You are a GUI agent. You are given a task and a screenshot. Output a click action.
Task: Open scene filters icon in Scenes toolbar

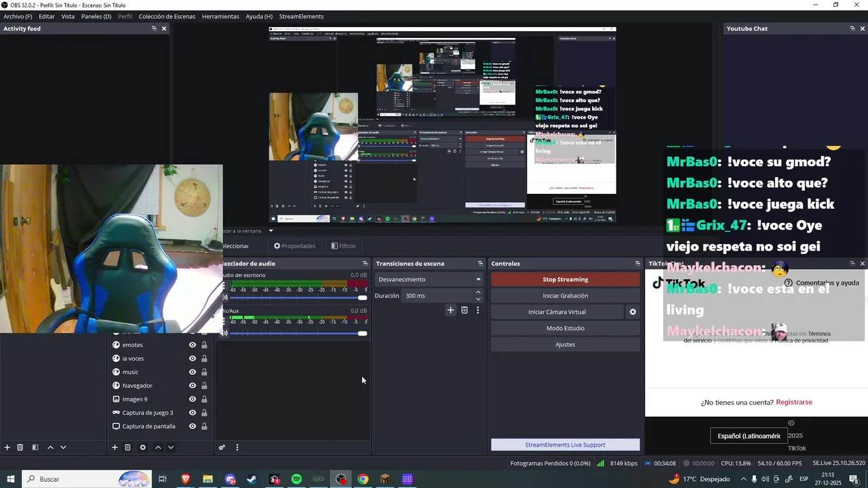tap(35, 447)
